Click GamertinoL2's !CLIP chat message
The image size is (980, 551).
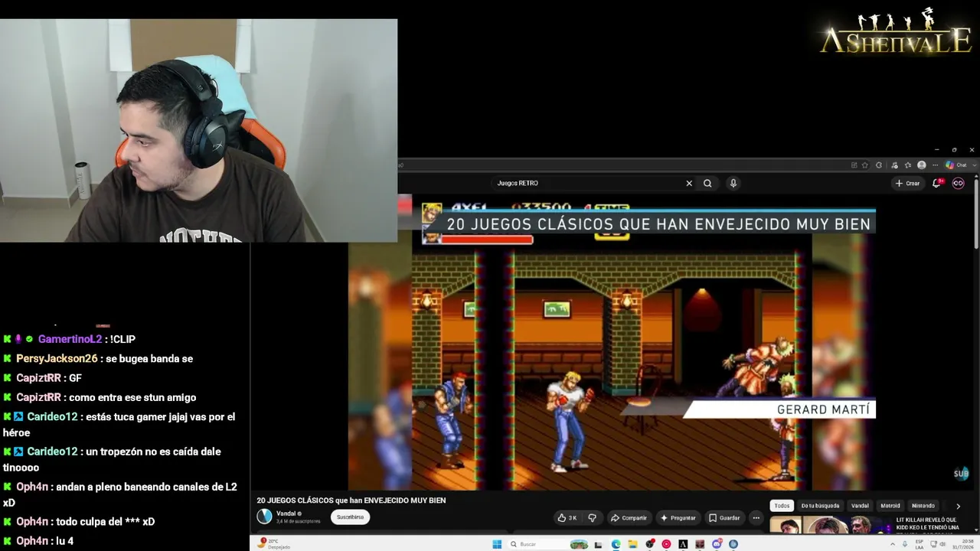coord(123,339)
